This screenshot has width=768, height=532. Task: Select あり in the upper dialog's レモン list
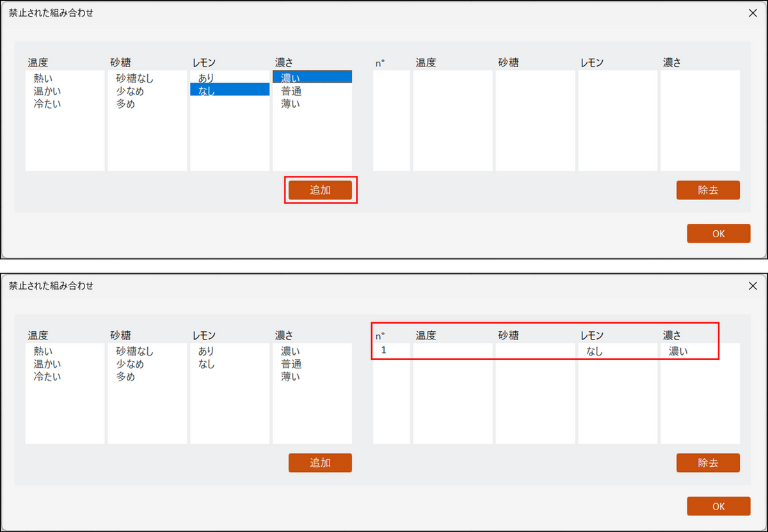[x=206, y=78]
